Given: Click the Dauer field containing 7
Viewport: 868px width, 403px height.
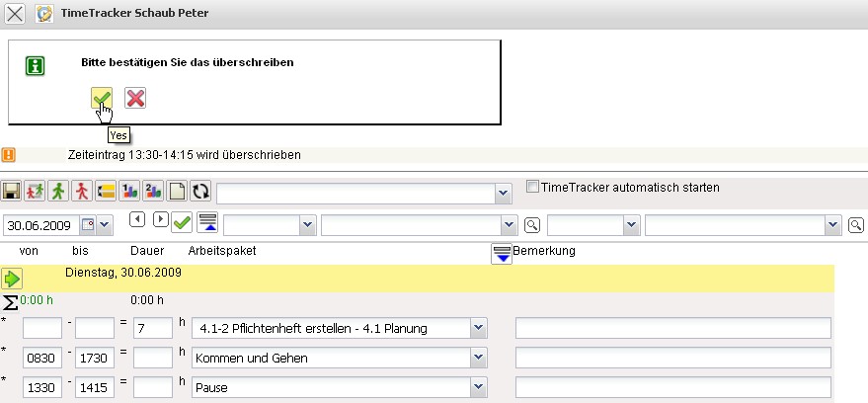Looking at the screenshot, I should [x=154, y=327].
